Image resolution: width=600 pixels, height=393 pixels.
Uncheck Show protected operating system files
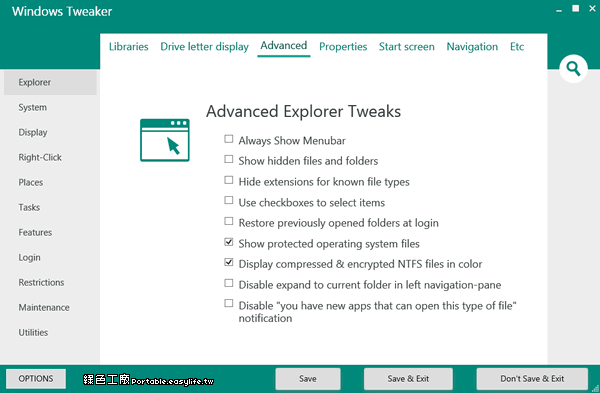pyautogui.click(x=228, y=241)
